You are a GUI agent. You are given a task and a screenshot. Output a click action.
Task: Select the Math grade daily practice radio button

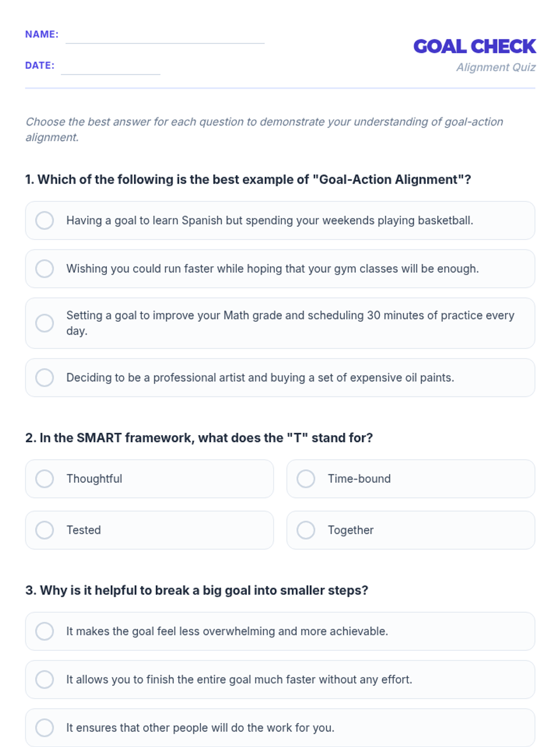pyautogui.click(x=45, y=323)
